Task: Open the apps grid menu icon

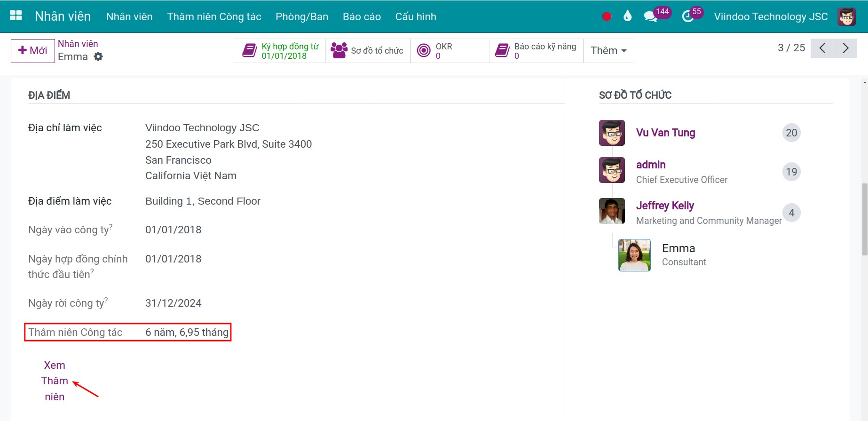Action: [16, 16]
